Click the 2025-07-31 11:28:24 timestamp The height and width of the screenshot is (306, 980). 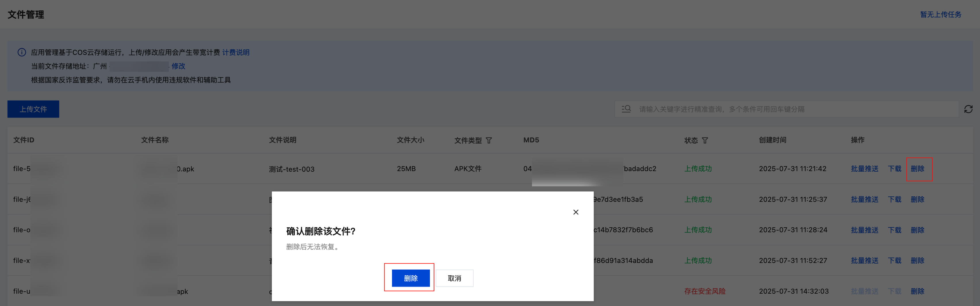[x=793, y=230]
